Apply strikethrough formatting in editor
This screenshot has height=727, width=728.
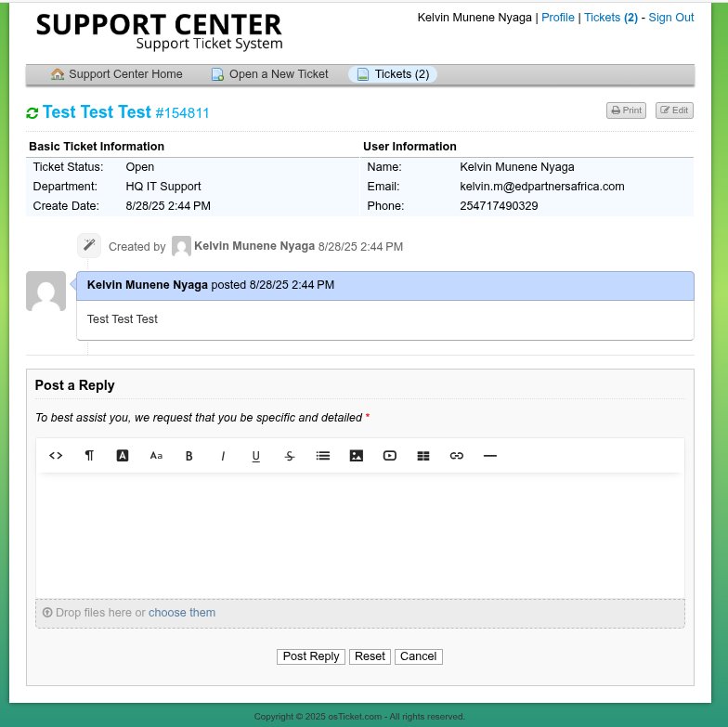point(290,456)
